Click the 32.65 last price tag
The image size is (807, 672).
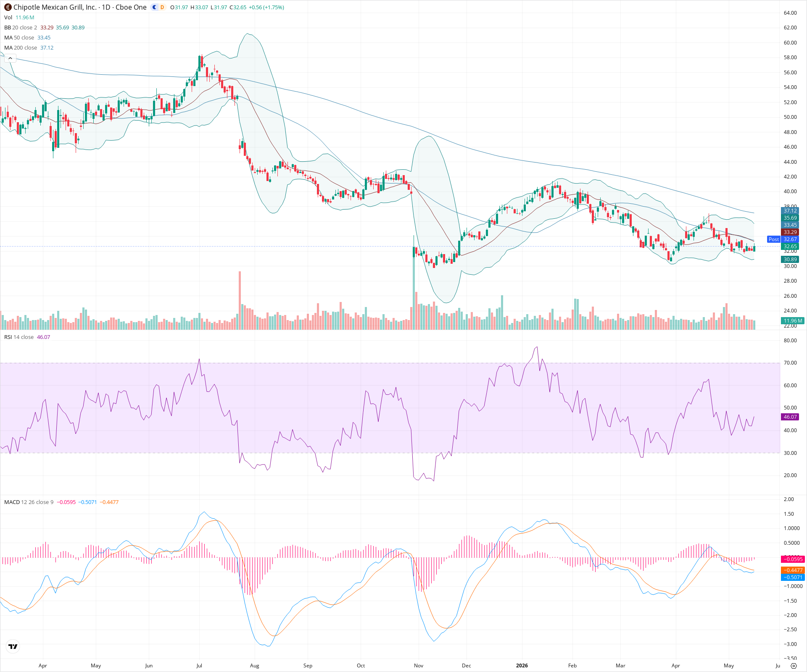[x=790, y=246]
